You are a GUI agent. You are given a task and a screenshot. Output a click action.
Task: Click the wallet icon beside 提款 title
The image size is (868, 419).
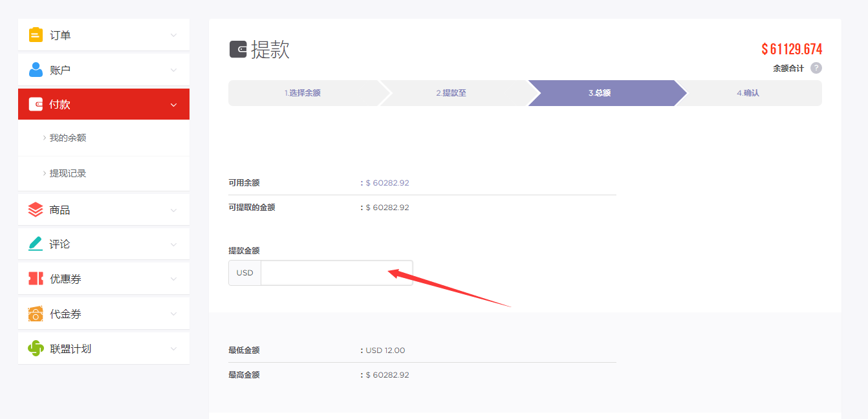pos(238,49)
